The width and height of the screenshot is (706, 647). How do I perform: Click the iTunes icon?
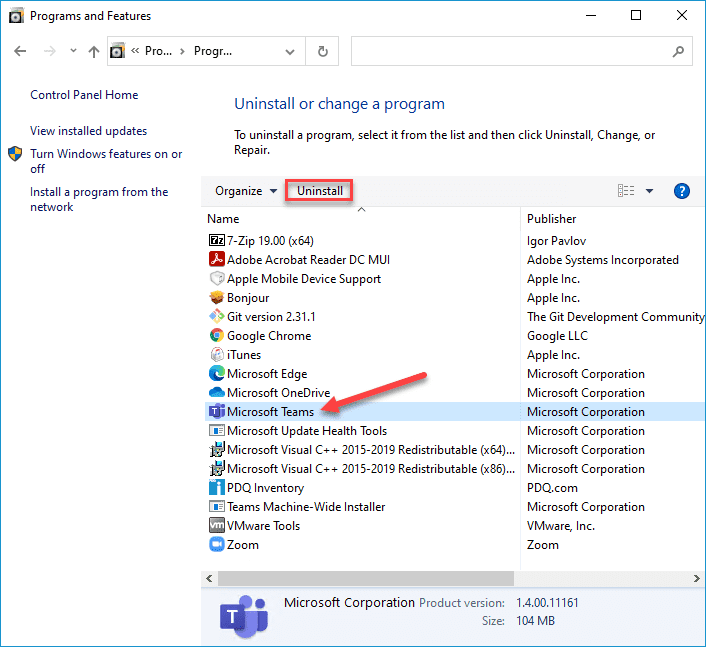coord(217,354)
